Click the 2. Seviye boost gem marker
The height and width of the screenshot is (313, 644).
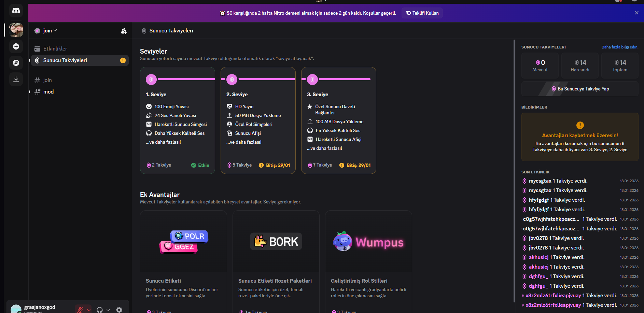pos(232,80)
